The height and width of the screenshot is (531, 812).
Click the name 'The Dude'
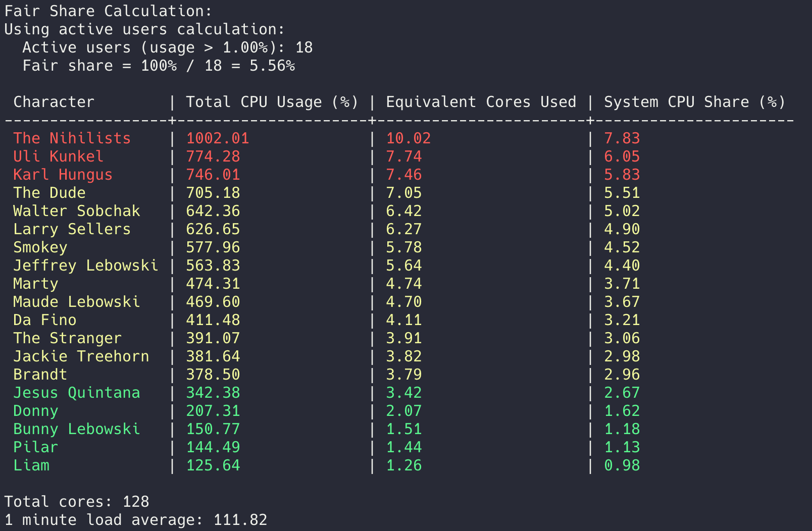pos(49,193)
